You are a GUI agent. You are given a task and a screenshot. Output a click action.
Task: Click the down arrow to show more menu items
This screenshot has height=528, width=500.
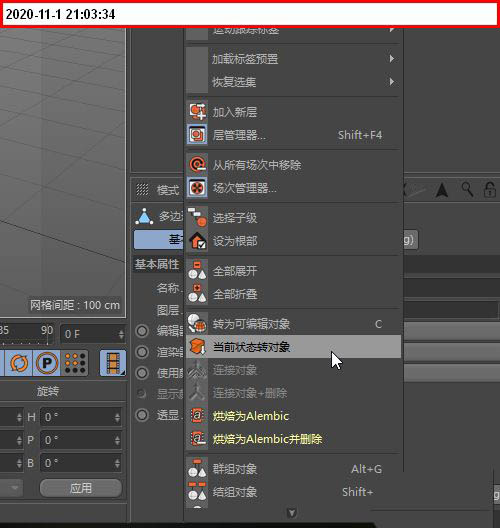click(x=292, y=513)
